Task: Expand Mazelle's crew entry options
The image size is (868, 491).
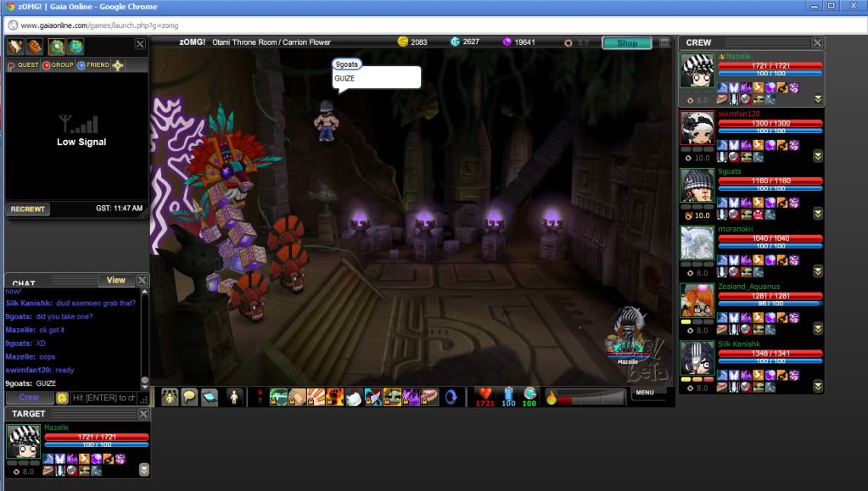Action: pyautogui.click(x=818, y=98)
